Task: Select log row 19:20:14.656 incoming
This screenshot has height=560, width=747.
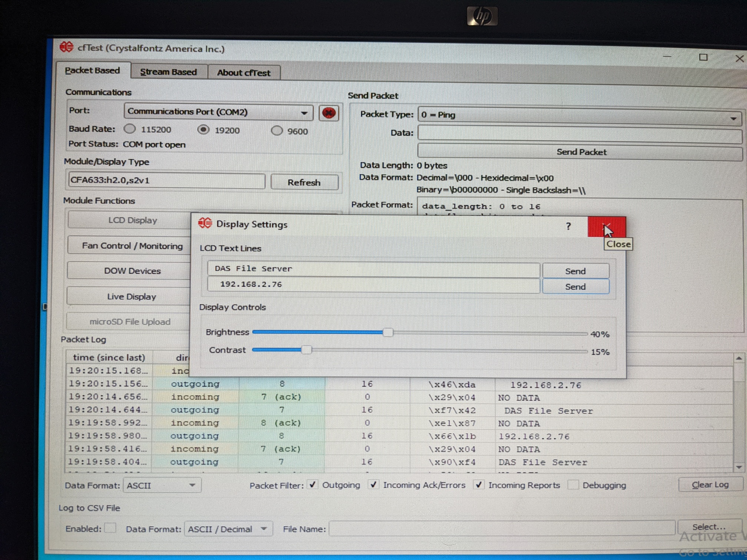Action: coord(399,397)
